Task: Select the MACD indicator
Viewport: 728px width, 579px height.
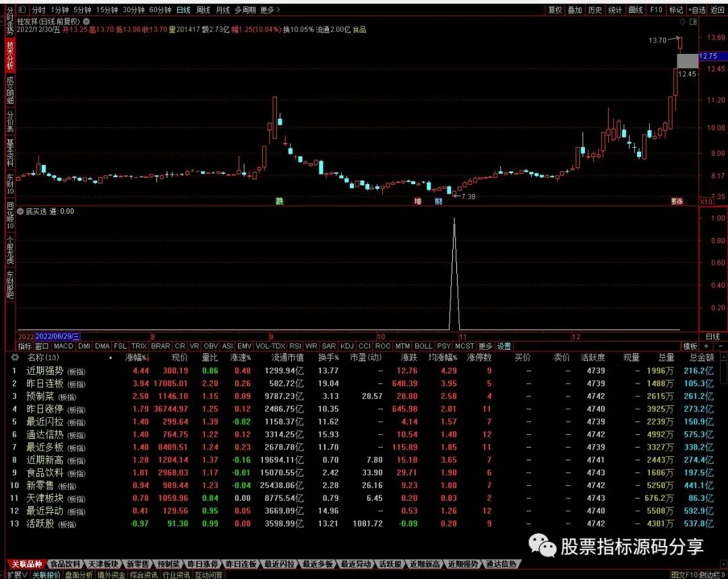Action: point(63,346)
